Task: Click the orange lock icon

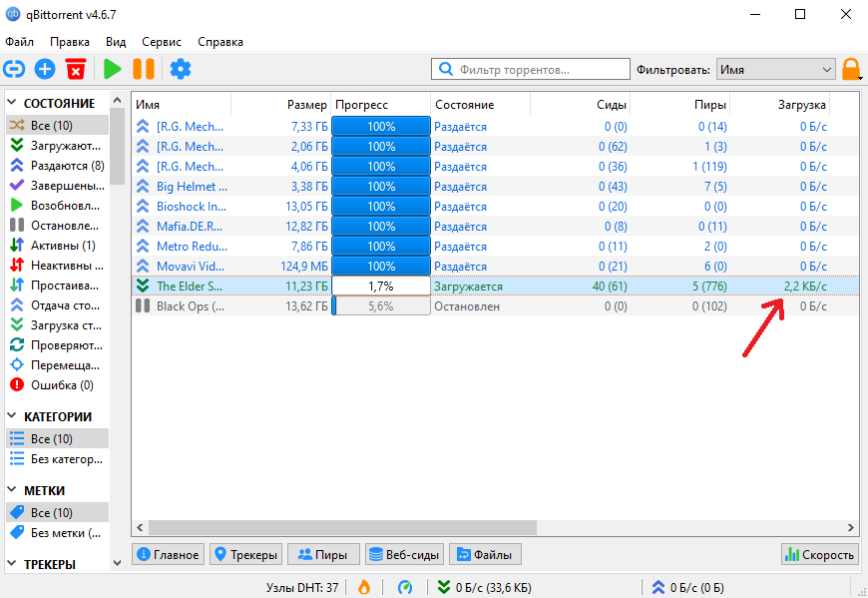Action: [851, 70]
